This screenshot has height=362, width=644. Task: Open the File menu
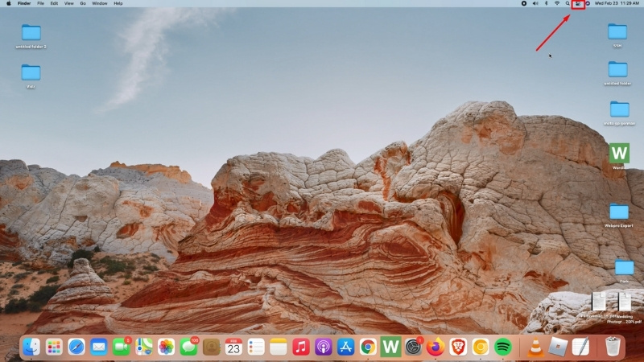tap(41, 3)
